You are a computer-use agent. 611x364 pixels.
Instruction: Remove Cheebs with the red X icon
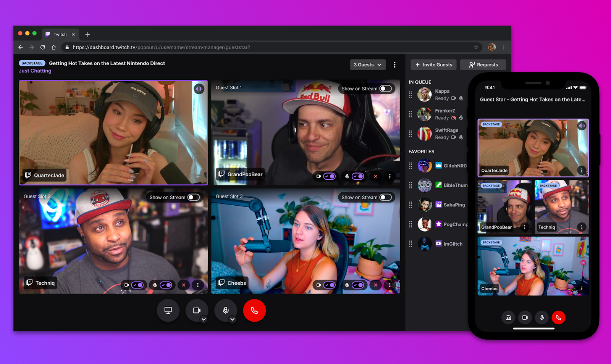point(375,285)
